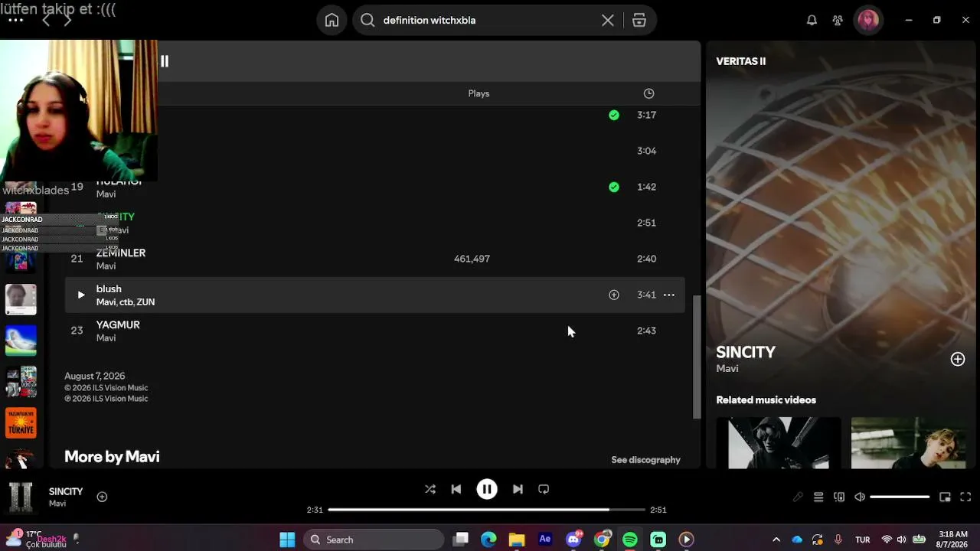The width and height of the screenshot is (980, 551).
Task: Open the notifications bell
Action: 812,21
